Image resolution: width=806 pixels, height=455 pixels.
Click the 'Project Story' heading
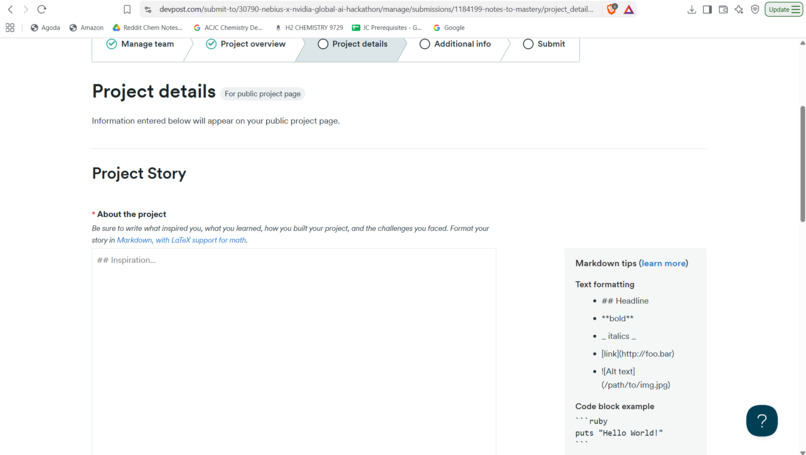(x=139, y=173)
